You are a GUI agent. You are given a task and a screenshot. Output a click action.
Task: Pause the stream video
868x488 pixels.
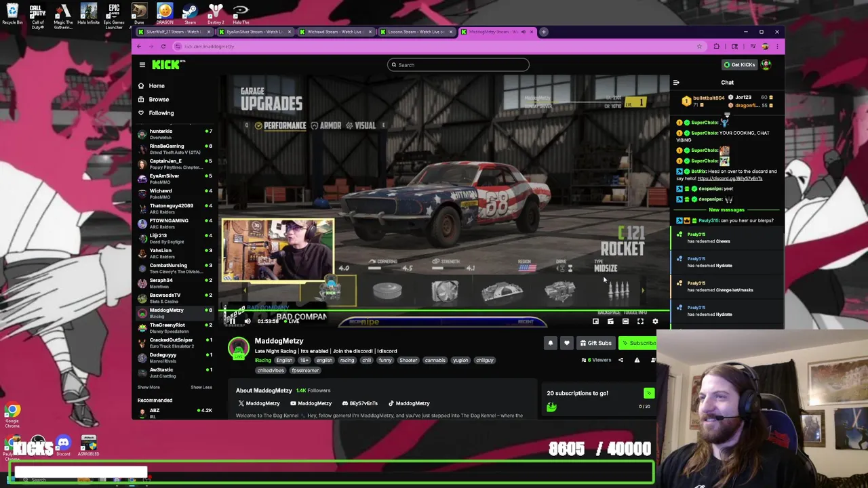pos(231,321)
